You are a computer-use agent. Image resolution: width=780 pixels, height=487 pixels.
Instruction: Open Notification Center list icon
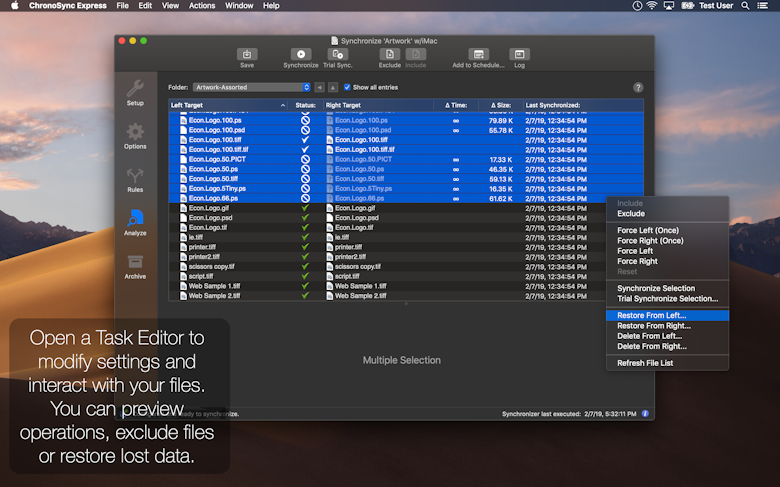pos(762,5)
